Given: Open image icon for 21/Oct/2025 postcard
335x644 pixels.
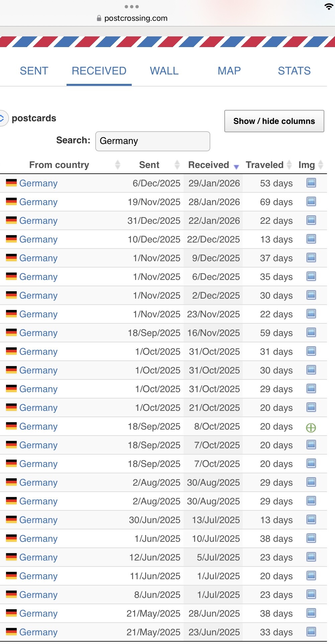Looking at the screenshot, I should 311,408.
